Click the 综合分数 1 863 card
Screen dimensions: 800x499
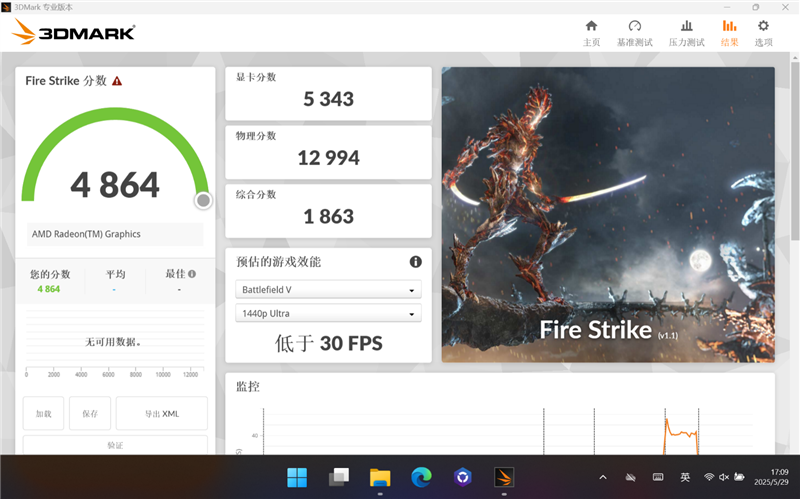pos(328,211)
